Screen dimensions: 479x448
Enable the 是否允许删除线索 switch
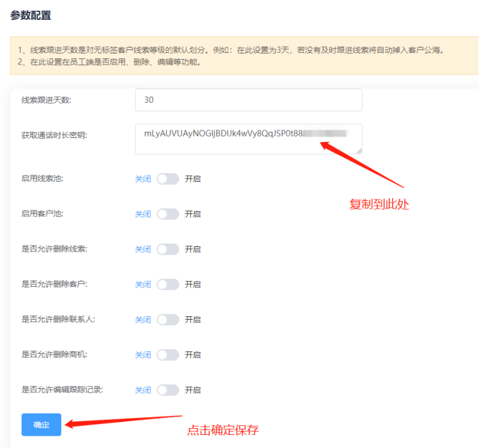(x=167, y=249)
